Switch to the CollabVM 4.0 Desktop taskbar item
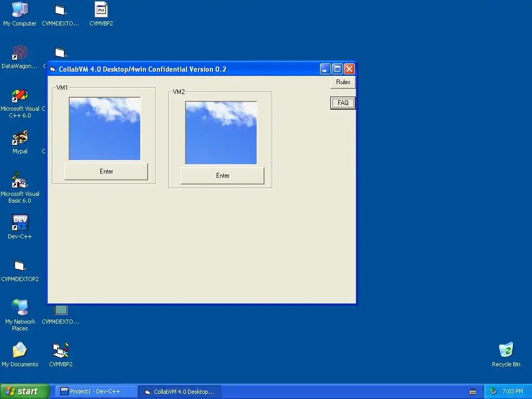Image resolution: width=532 pixels, height=399 pixels. click(x=180, y=392)
